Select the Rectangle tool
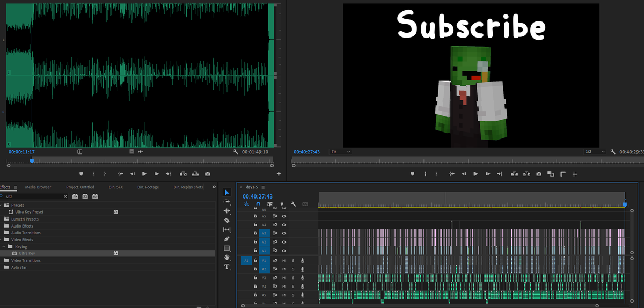This screenshot has height=308, width=644. click(226, 248)
